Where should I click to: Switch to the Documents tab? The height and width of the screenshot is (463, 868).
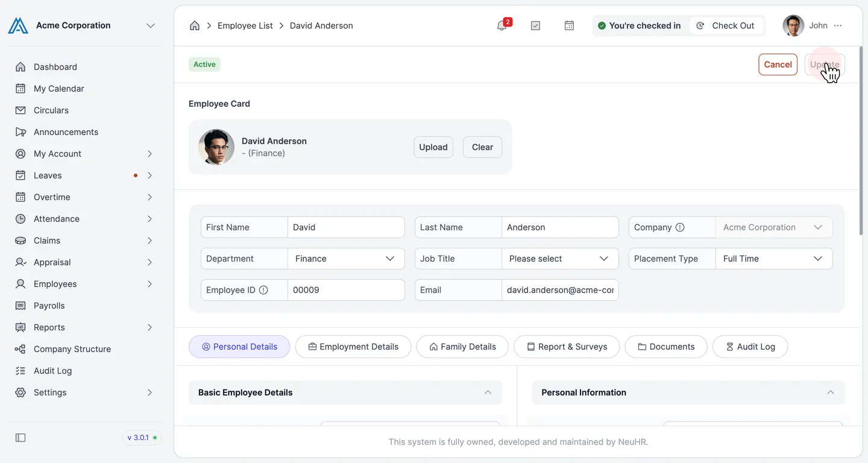point(666,347)
